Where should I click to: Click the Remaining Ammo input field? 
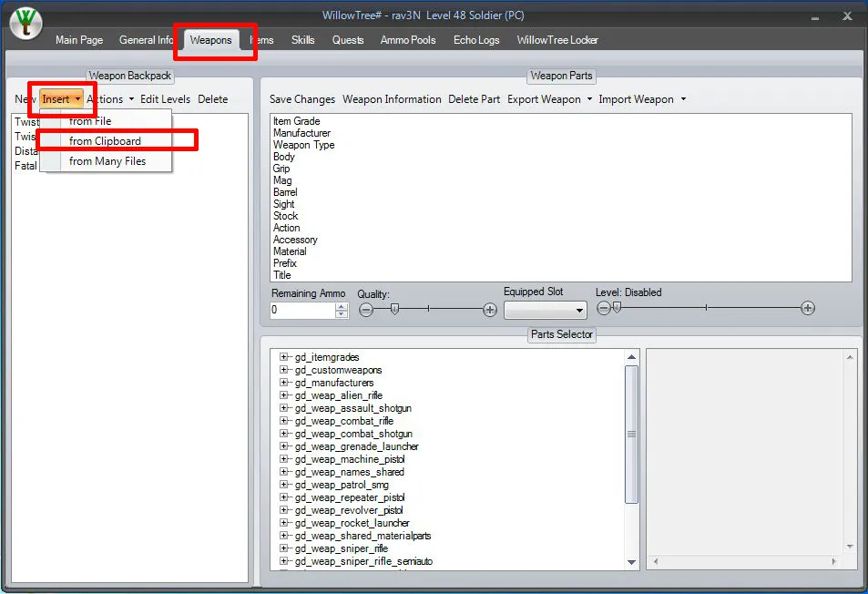coord(302,311)
